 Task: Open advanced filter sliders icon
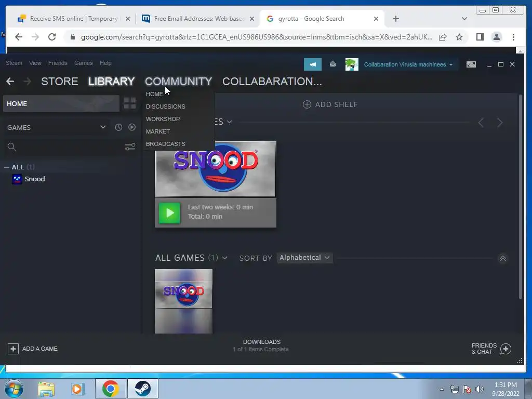pos(130,147)
